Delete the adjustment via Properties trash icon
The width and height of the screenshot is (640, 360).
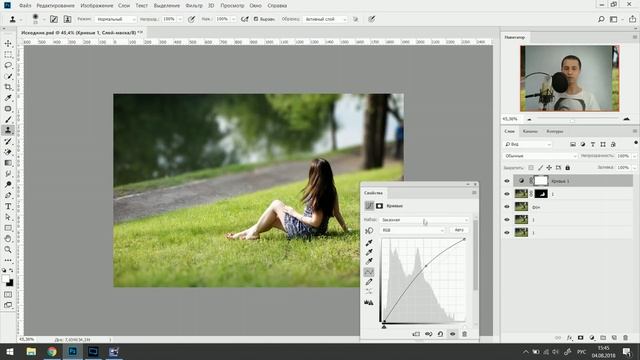464,334
